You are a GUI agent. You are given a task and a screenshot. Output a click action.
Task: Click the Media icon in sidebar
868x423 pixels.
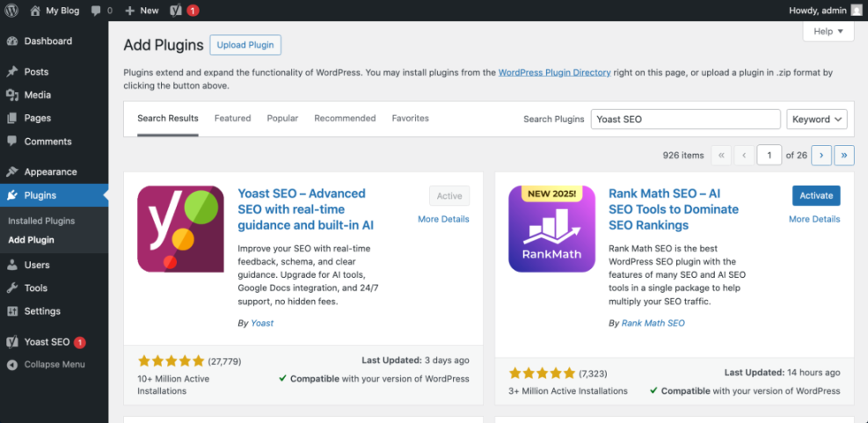[12, 95]
